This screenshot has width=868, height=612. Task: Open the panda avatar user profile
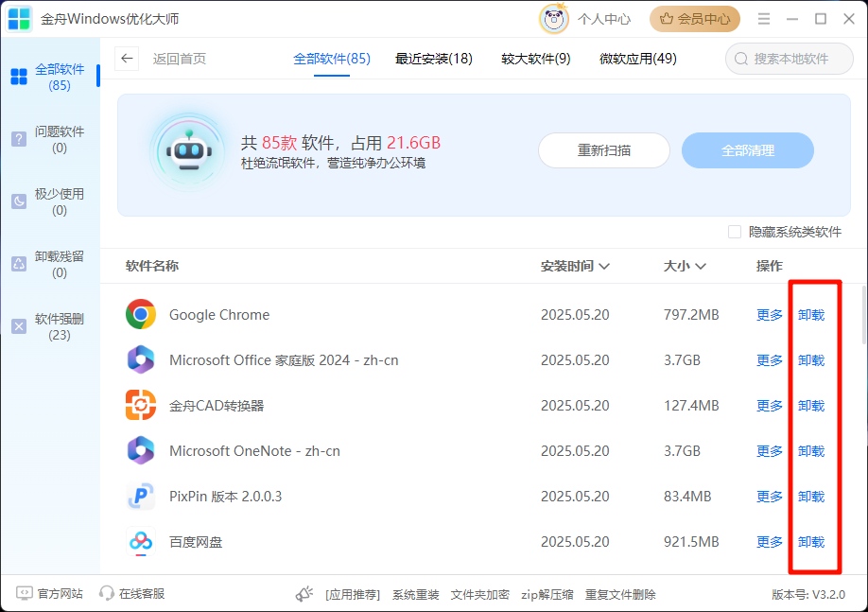coord(553,19)
